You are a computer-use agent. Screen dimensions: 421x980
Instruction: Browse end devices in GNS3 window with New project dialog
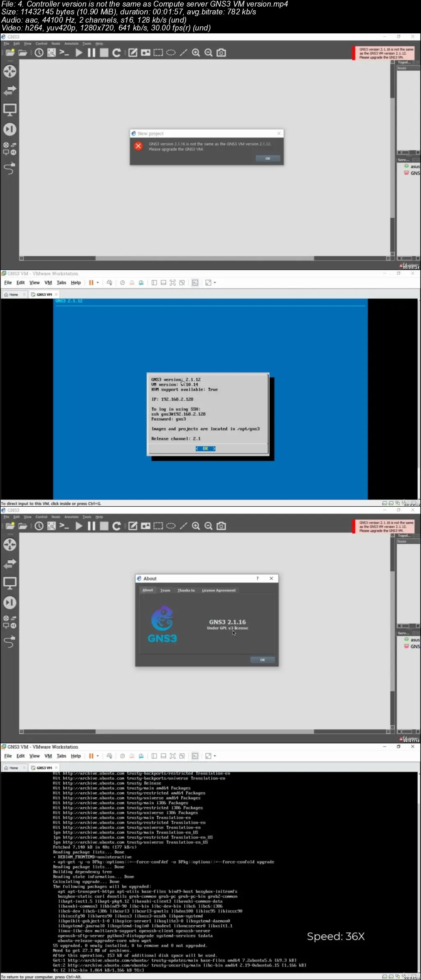coord(10,109)
